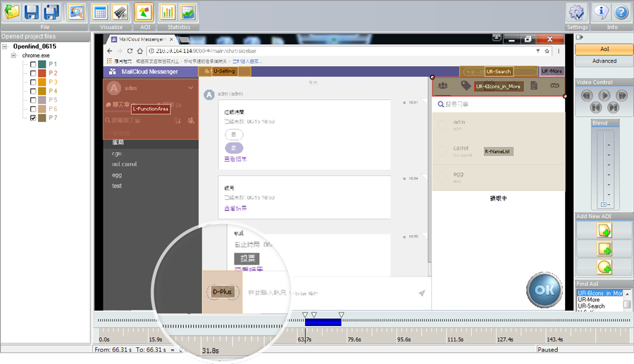Open the Settings gear icon
Image resolution: width=634 pixels, height=364 pixels.
pos(578,13)
